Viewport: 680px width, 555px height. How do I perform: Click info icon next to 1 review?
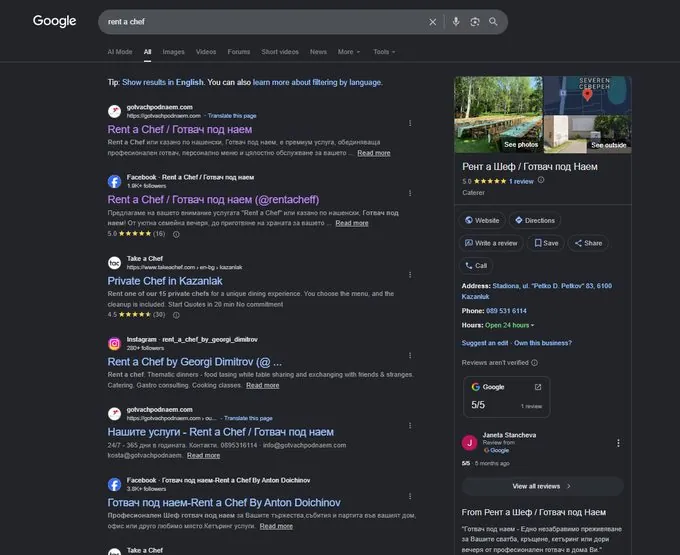point(541,180)
